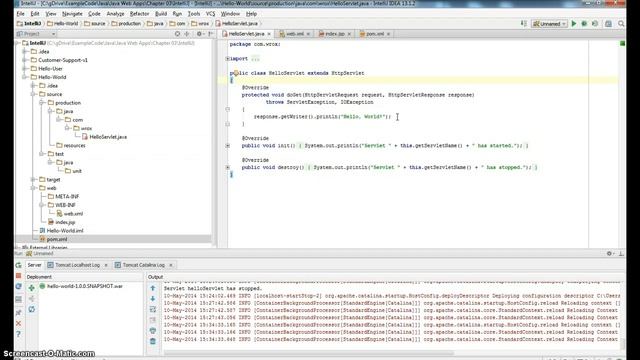
Task: Open the Refactor menu
Action: tap(139, 13)
